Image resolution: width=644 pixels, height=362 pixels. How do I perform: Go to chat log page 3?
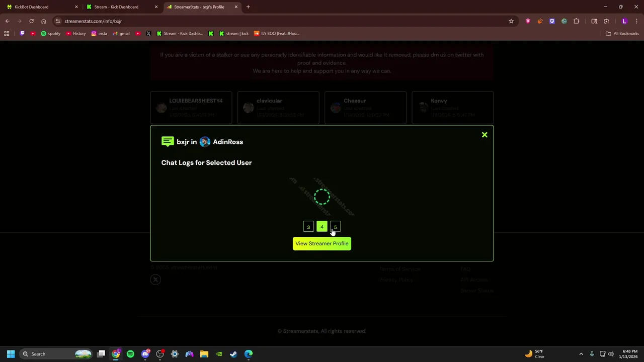[x=308, y=227]
